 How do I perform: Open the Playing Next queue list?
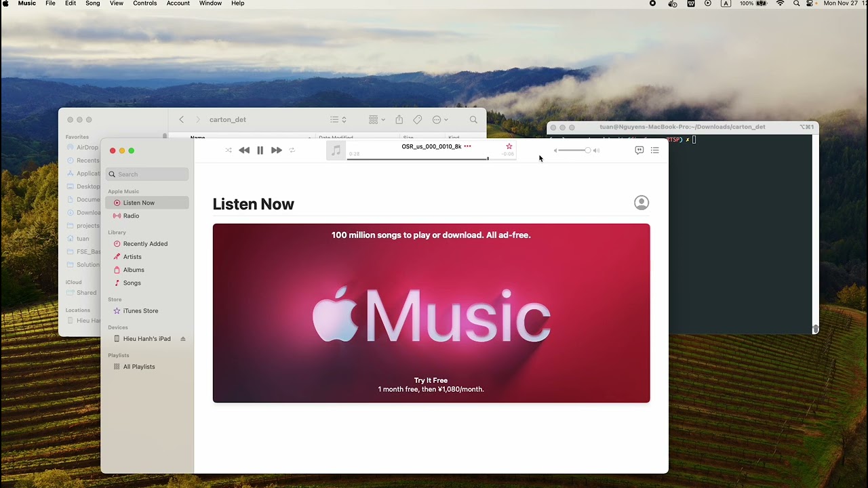(655, 150)
